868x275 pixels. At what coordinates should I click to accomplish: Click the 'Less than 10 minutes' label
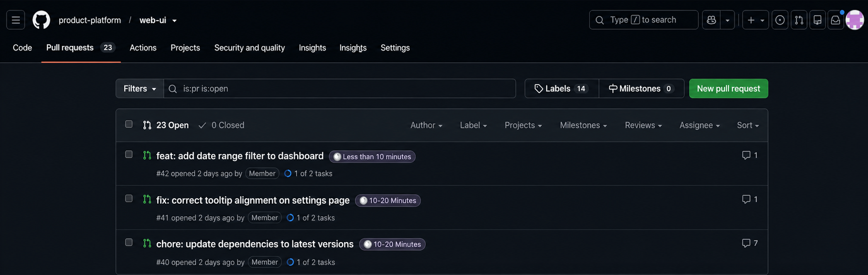point(372,156)
